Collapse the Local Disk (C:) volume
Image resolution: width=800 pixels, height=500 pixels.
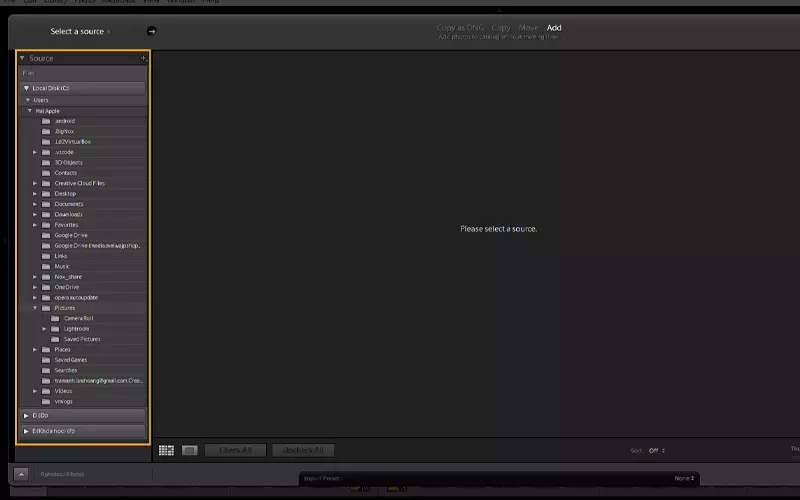27,88
